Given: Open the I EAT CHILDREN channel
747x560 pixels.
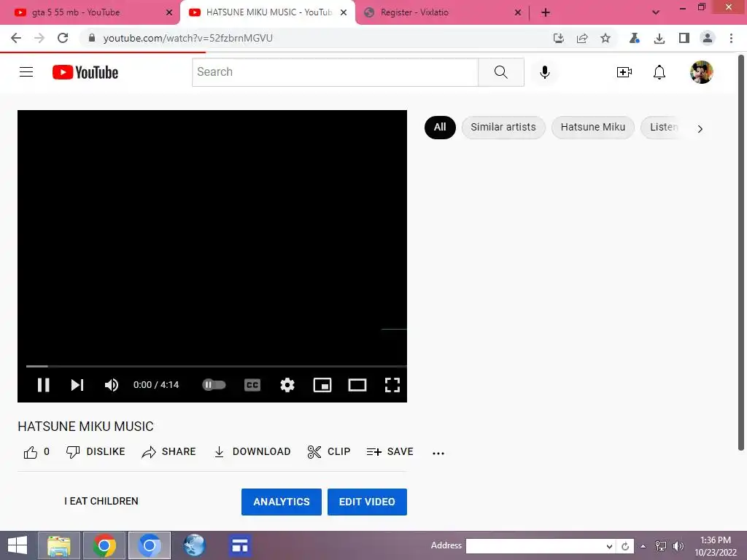Looking at the screenshot, I should 101,502.
